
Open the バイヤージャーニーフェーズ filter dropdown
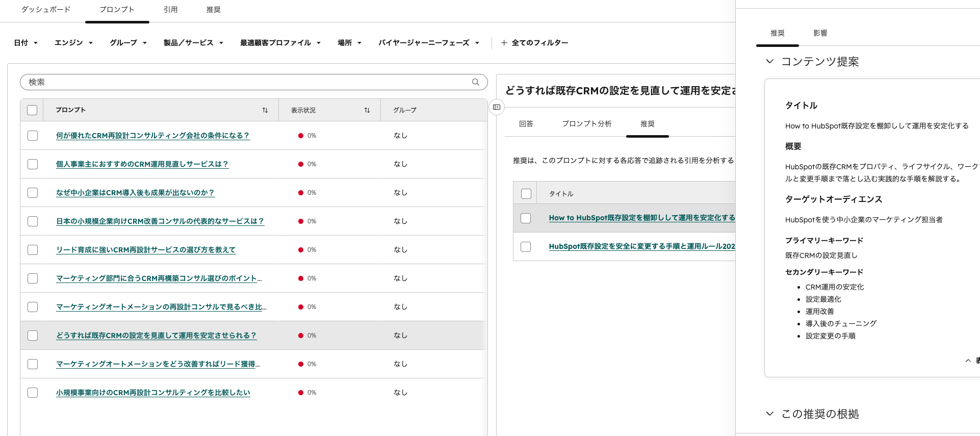coord(429,43)
